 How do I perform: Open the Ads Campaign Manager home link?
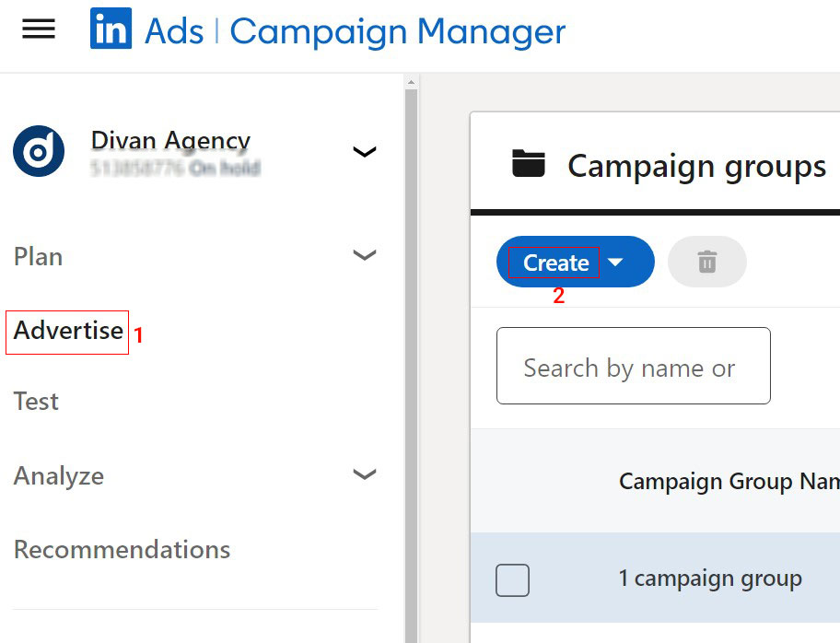coord(355,30)
